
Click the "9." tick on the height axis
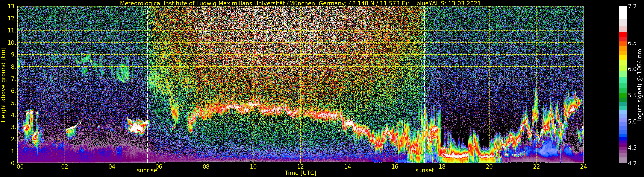point(14,55)
